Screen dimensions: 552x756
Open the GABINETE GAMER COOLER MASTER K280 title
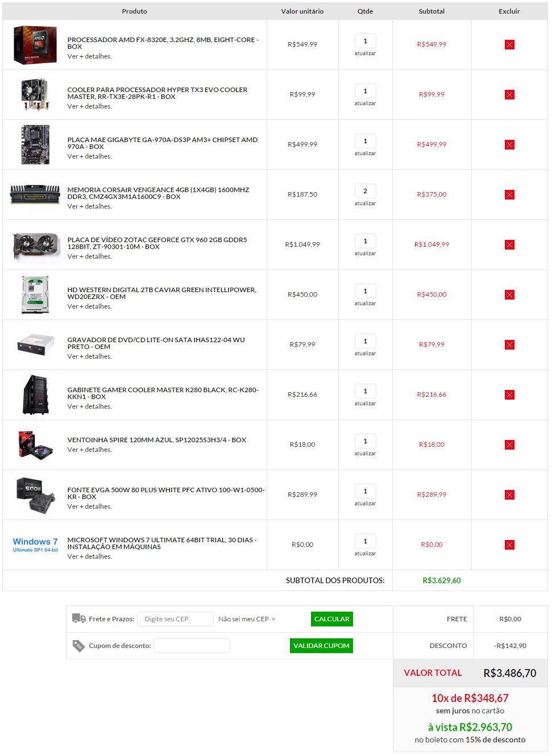[x=163, y=393]
